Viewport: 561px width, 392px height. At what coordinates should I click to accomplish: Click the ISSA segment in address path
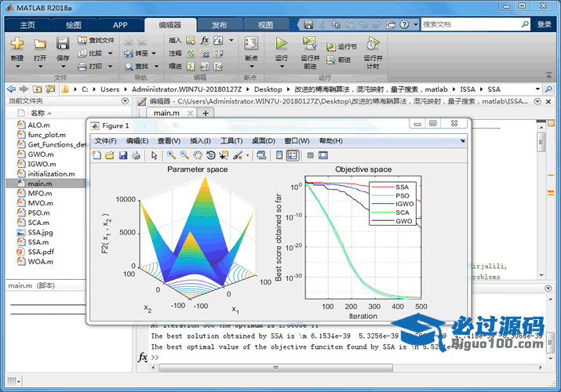(468, 89)
